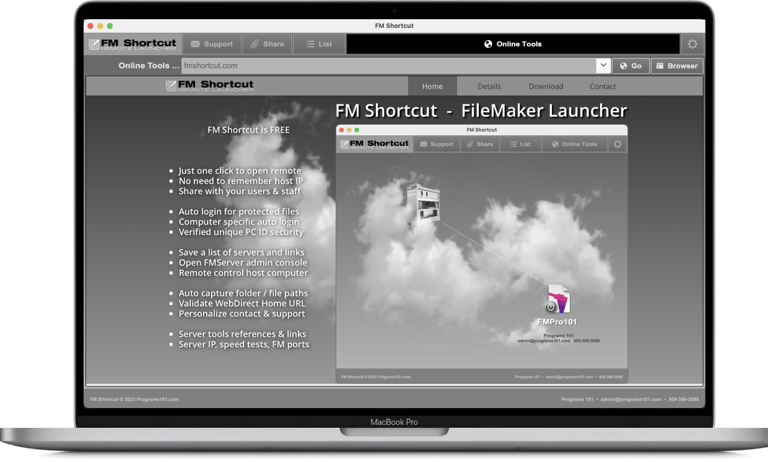Click 'Share with your users & staff' bullet
The width and height of the screenshot is (768, 462).
tap(239, 191)
